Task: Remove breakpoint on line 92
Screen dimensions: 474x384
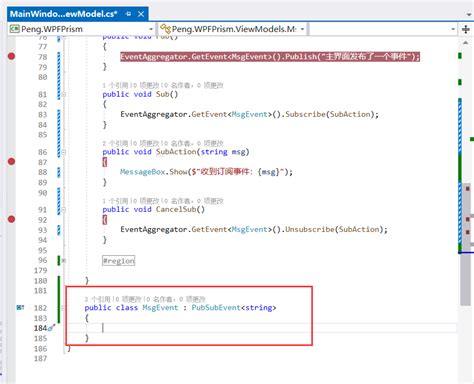Action: [11, 219]
